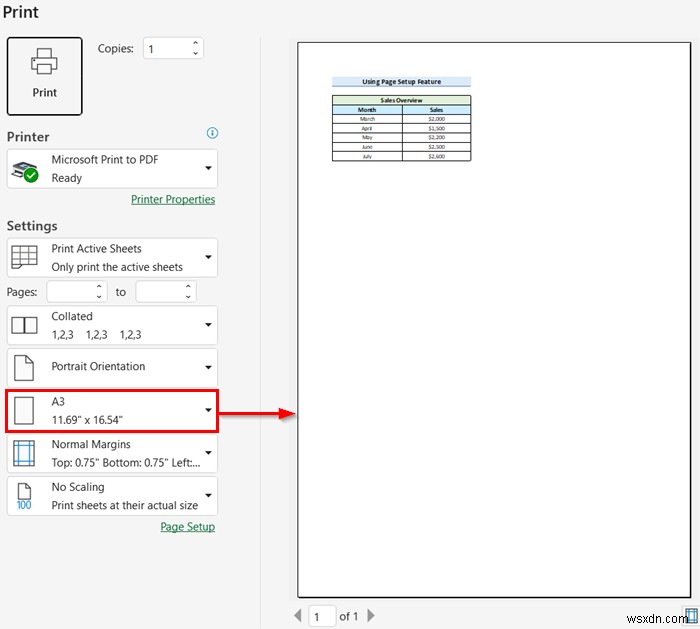This screenshot has height=629, width=700.
Task: Expand the Print Active Sheets dropdown
Action: pos(112,258)
